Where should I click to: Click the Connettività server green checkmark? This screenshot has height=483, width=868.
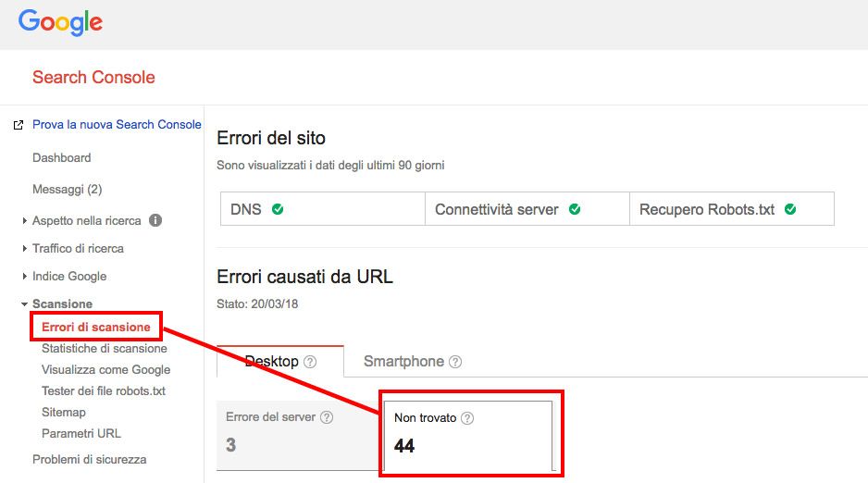point(575,209)
